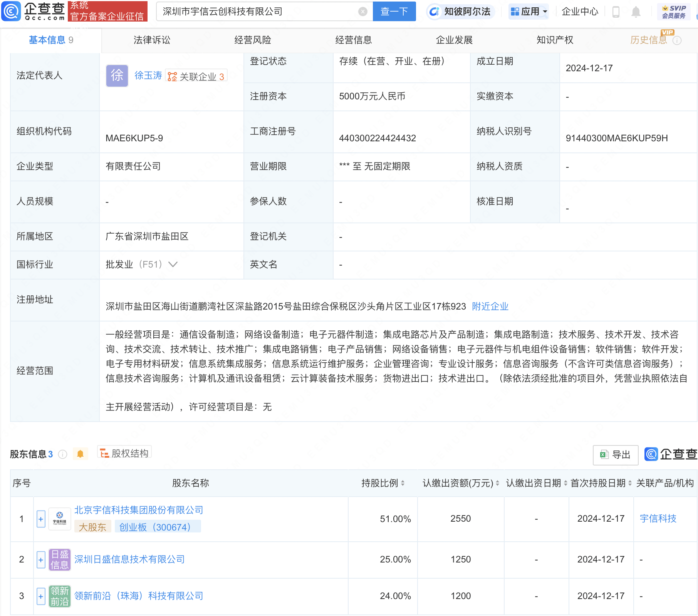Screen dimensions: 698x616
Task: Open the 历史信息 VIP tab
Action: tap(649, 40)
